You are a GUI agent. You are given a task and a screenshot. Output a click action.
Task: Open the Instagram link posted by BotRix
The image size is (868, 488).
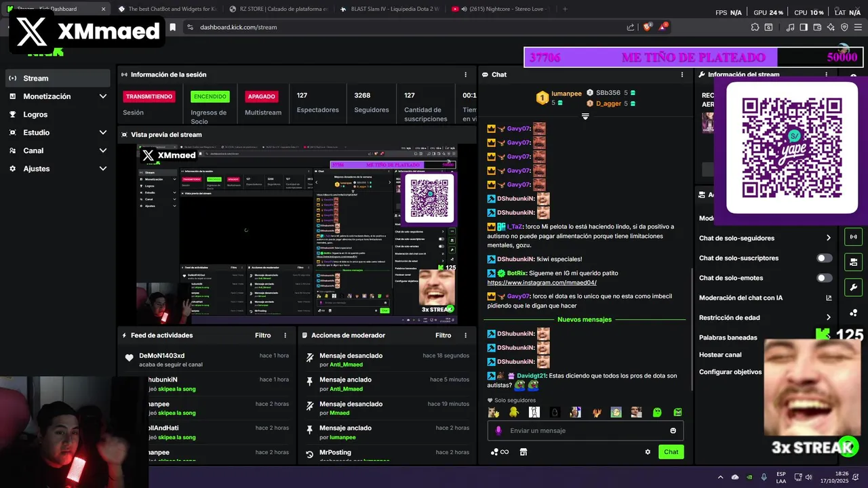[x=542, y=283]
